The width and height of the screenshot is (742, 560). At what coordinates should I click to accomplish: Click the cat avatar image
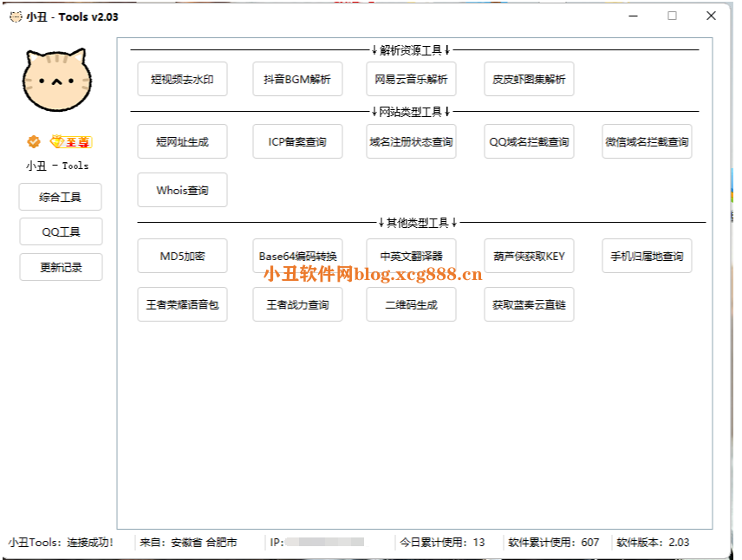click(57, 80)
